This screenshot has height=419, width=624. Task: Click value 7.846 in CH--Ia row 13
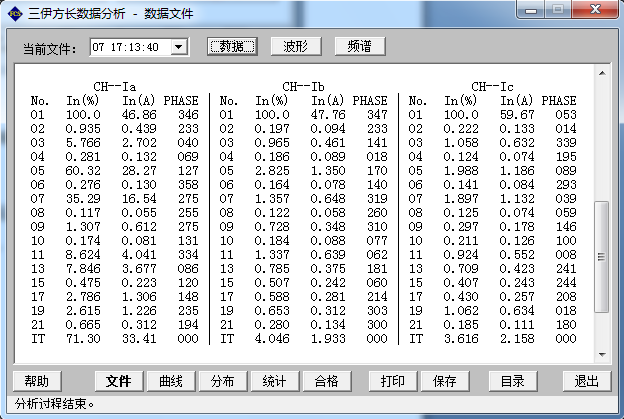coord(83,269)
